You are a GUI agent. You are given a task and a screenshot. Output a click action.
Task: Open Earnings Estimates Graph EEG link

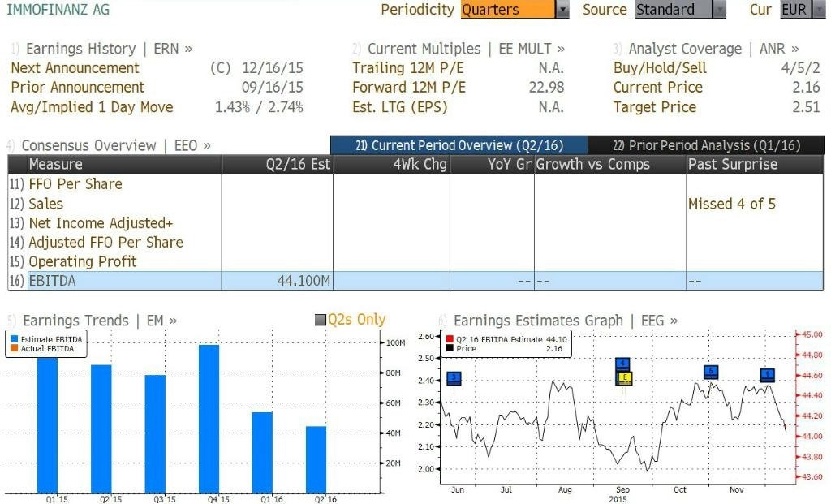(x=566, y=321)
